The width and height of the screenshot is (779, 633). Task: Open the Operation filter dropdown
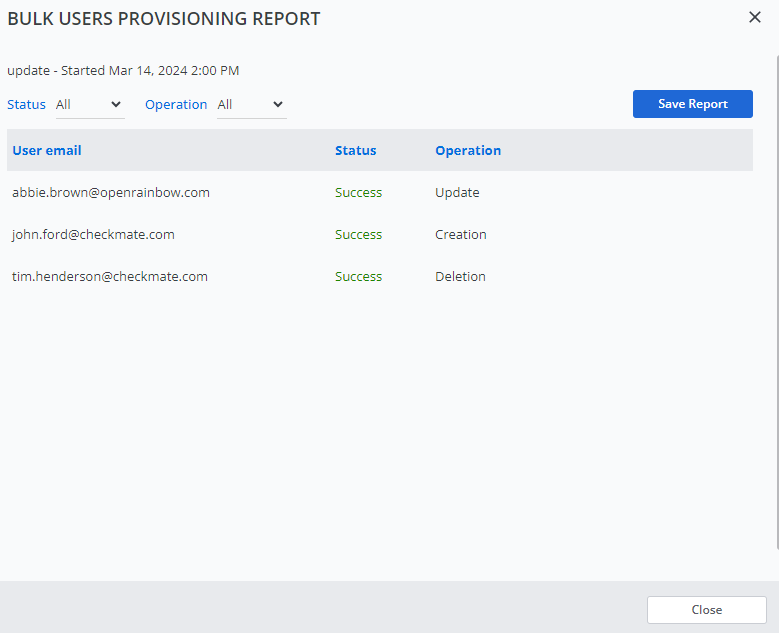coord(251,105)
